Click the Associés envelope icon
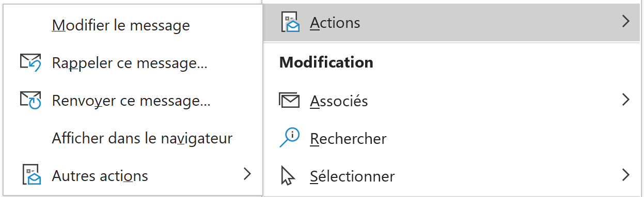 289,100
